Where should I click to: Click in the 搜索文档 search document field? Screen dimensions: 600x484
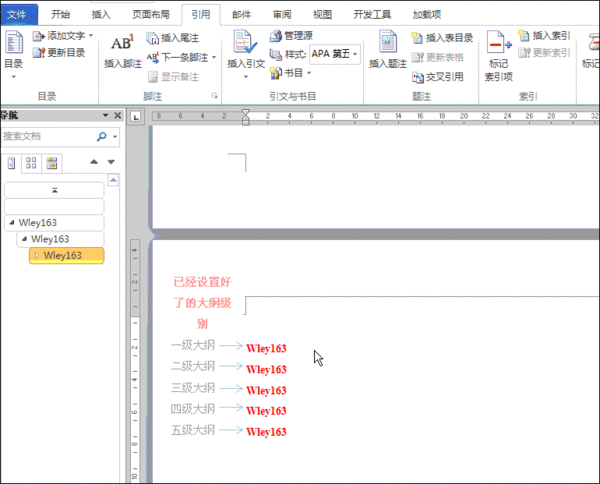coord(48,136)
